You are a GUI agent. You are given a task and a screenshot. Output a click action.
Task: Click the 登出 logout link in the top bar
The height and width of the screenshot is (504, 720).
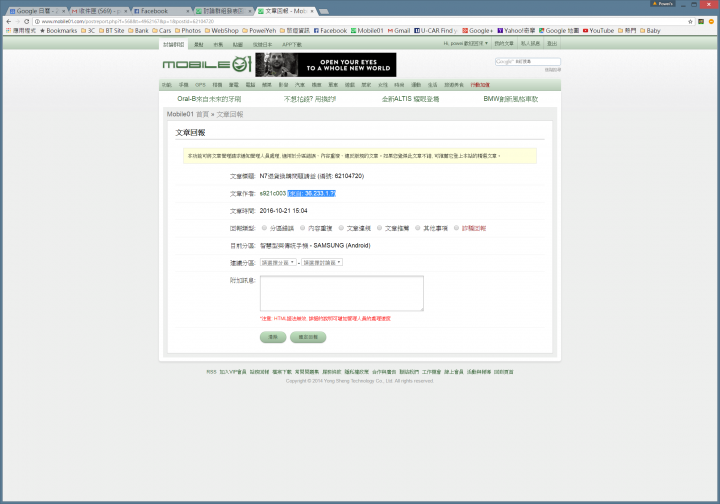(x=552, y=44)
